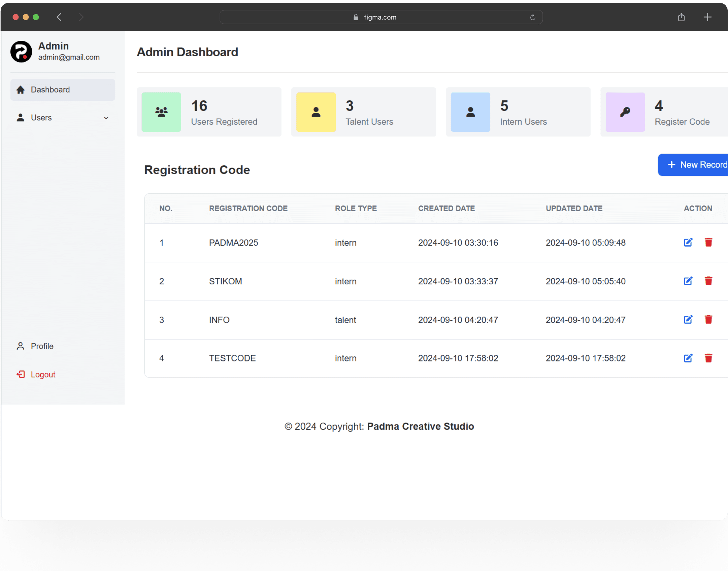Click the edit icon for INFO row
This screenshot has width=728, height=571.
pyautogui.click(x=688, y=320)
